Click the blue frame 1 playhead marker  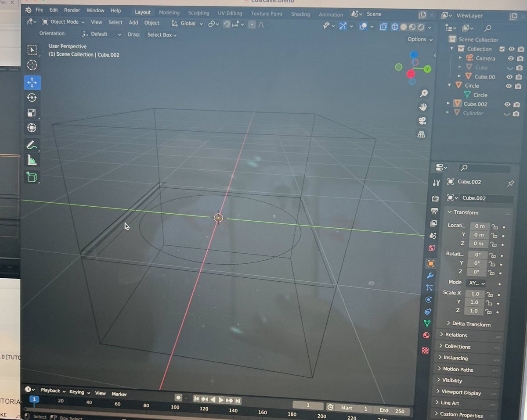(x=34, y=399)
